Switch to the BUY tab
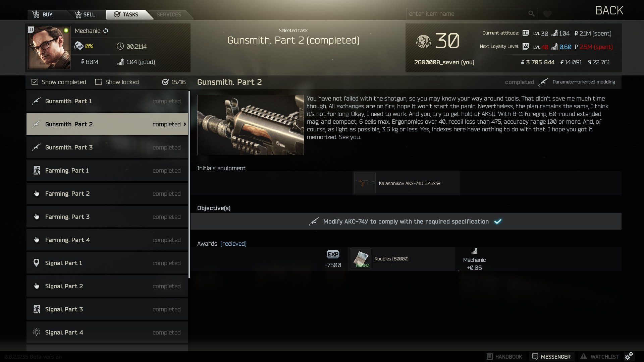This screenshot has width=644, height=362. coord(43,14)
